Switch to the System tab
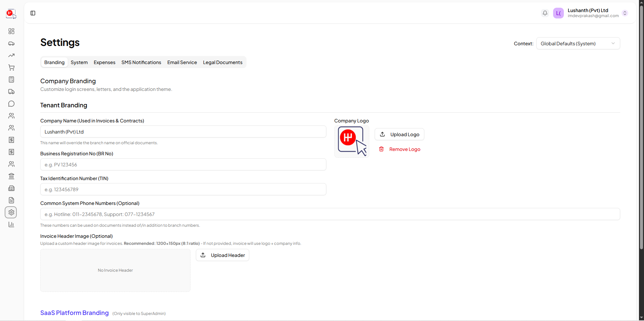The height and width of the screenshot is (321, 644). 79,62
